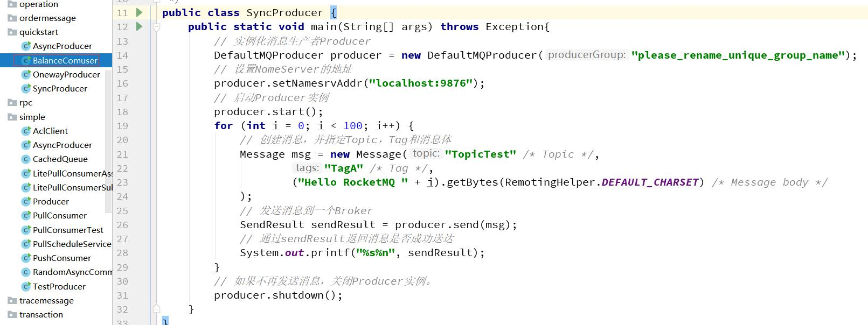The height and width of the screenshot is (325, 868).
Task: Collapse main method with fold marker on line 12
Action: tap(156, 27)
